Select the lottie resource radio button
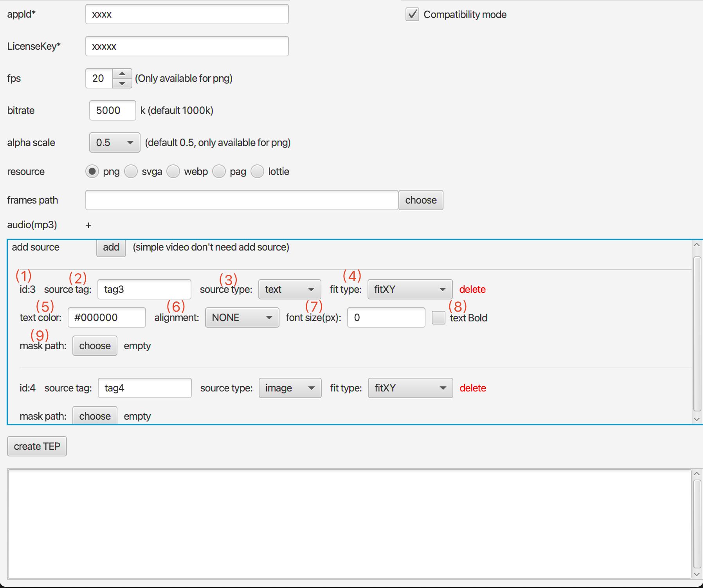Image resolution: width=703 pixels, height=588 pixels. click(258, 171)
